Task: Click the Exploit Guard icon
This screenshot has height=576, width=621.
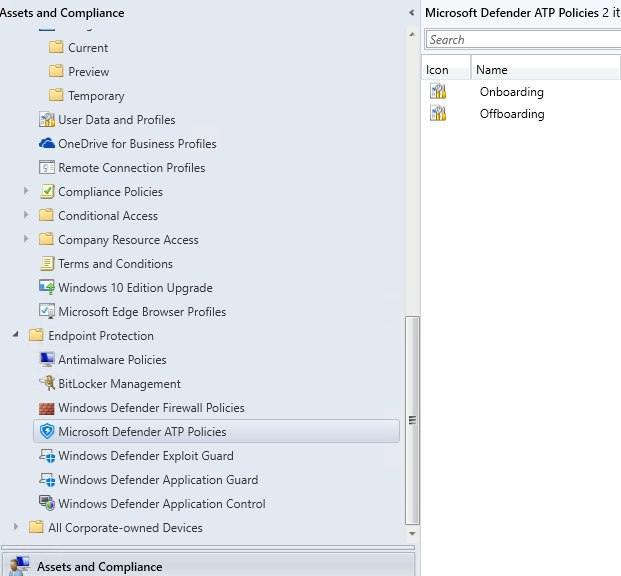Action: pos(47,456)
